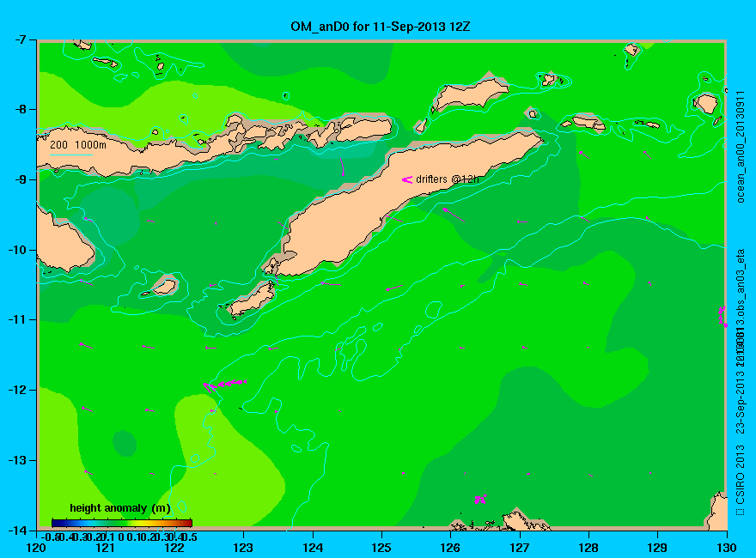756x558 pixels.
Task: Click the latitude label -7
Action: click(x=19, y=39)
